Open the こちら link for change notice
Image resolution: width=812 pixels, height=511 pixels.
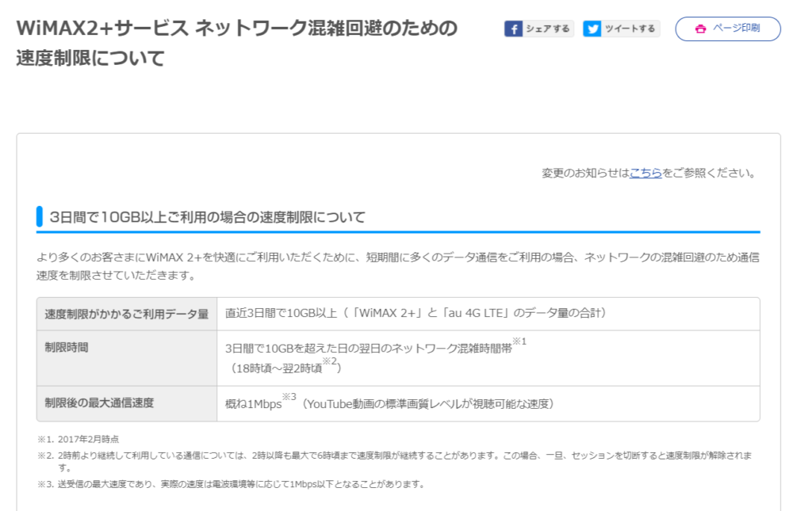[645, 174]
